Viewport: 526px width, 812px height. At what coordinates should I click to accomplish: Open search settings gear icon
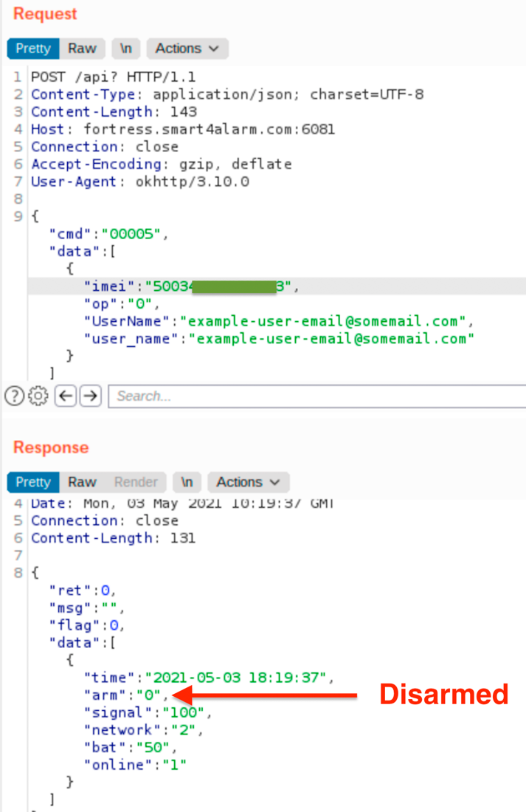pos(38,396)
